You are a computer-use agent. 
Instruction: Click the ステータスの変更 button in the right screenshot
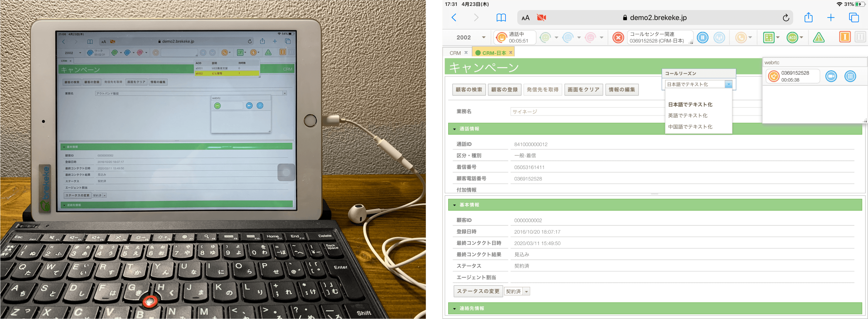coord(478,291)
